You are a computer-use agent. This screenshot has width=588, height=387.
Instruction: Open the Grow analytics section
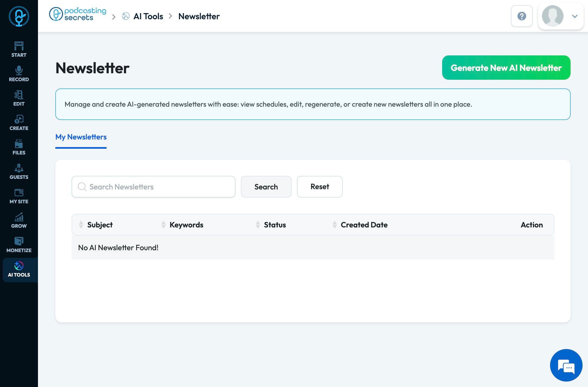[x=19, y=220]
